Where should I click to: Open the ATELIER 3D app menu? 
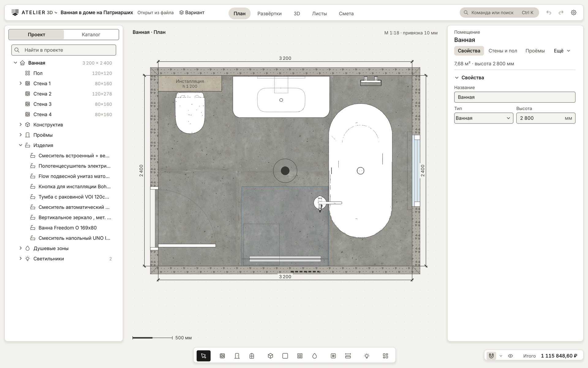[34, 13]
